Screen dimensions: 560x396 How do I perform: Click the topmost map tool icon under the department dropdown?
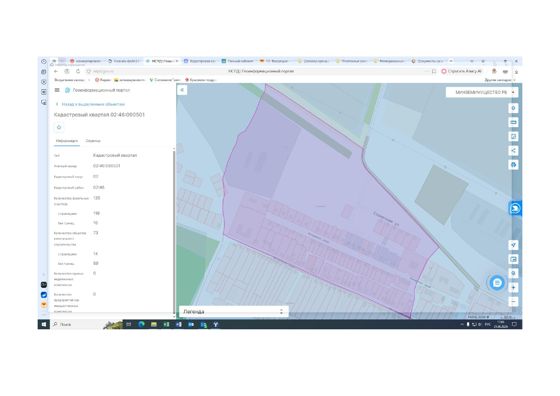(513, 108)
